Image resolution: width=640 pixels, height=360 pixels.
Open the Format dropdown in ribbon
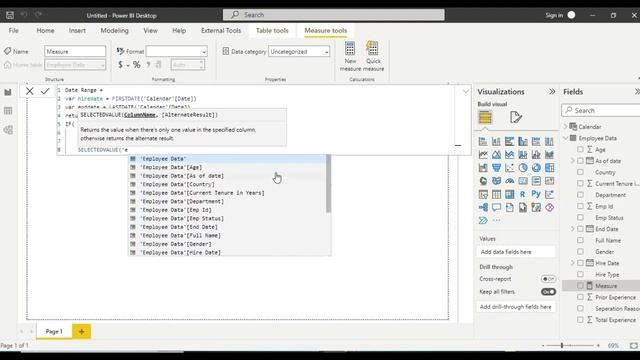[x=177, y=51]
